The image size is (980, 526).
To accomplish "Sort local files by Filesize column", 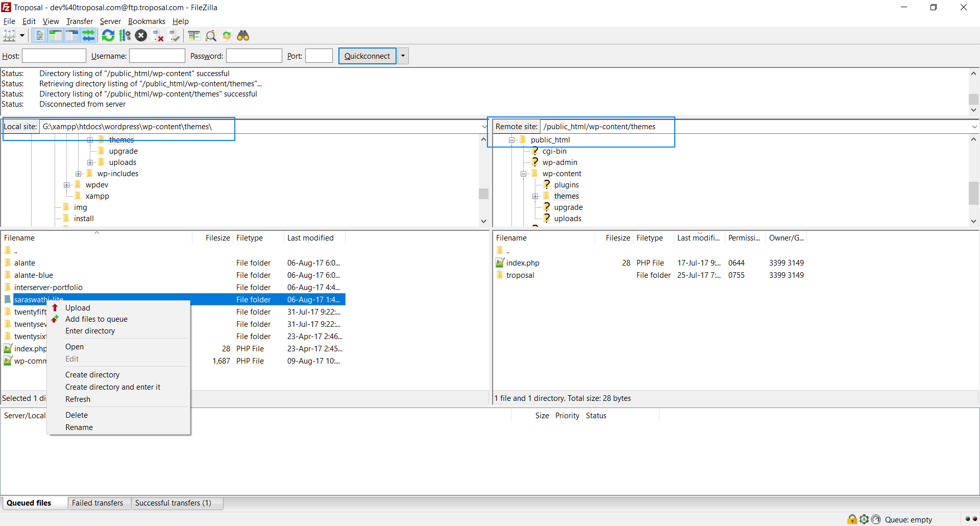I will click(x=212, y=237).
